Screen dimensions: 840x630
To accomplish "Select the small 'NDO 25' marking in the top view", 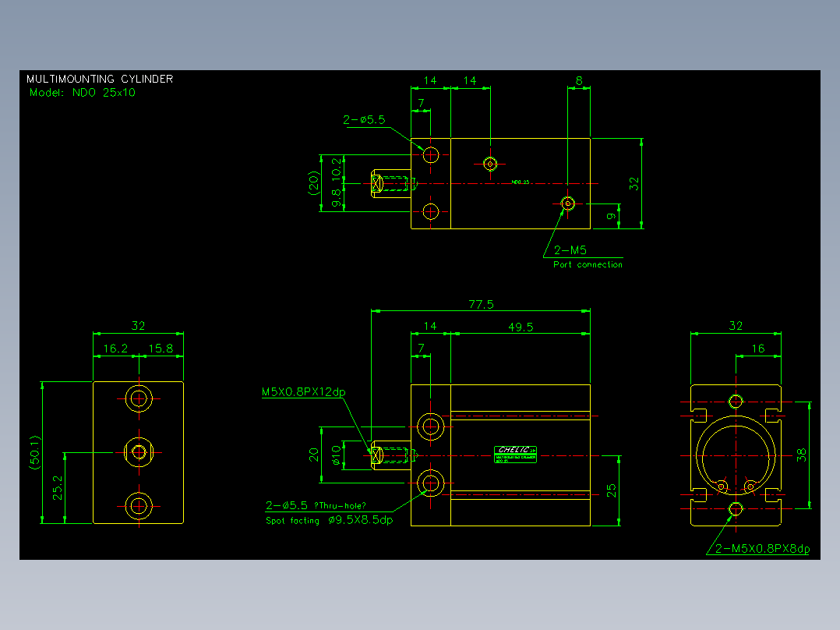I will click(x=521, y=182).
